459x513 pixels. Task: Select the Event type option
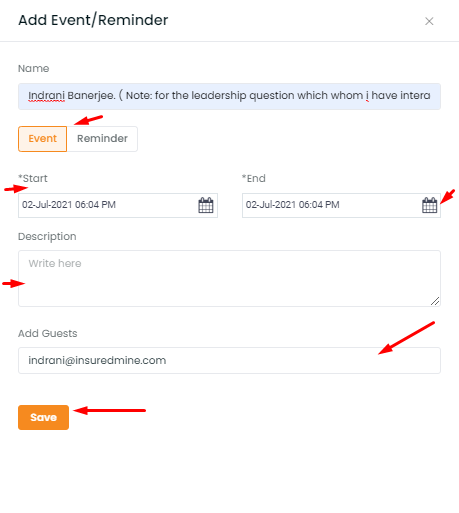click(42, 139)
